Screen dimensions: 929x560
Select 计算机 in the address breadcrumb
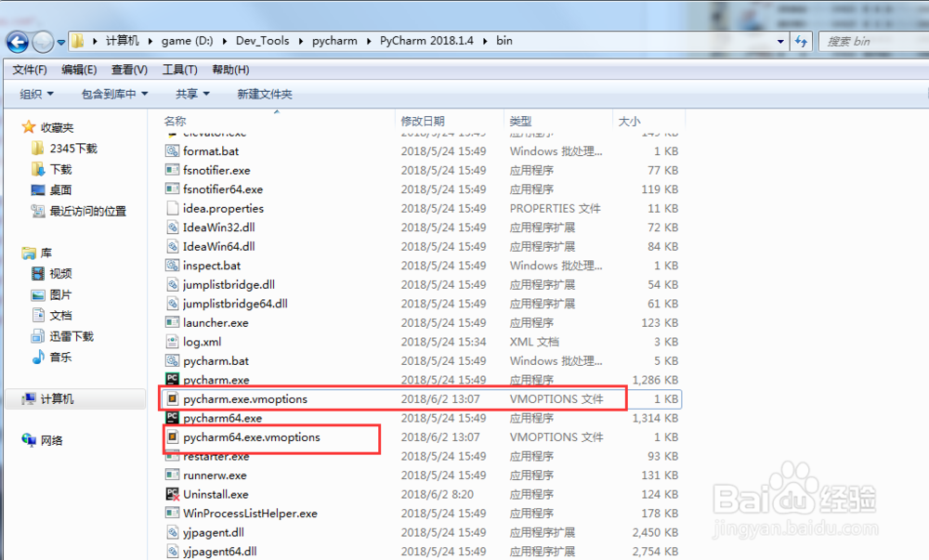tap(122, 40)
